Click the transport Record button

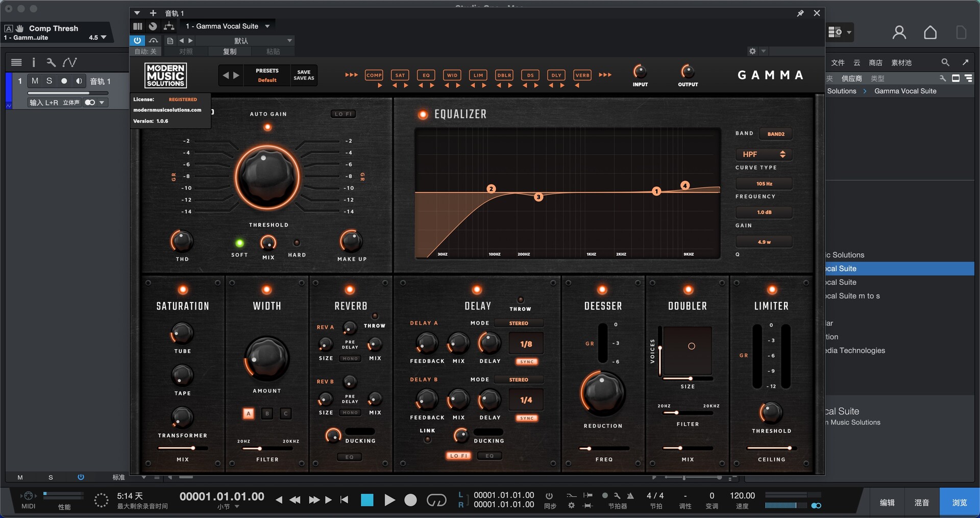410,500
